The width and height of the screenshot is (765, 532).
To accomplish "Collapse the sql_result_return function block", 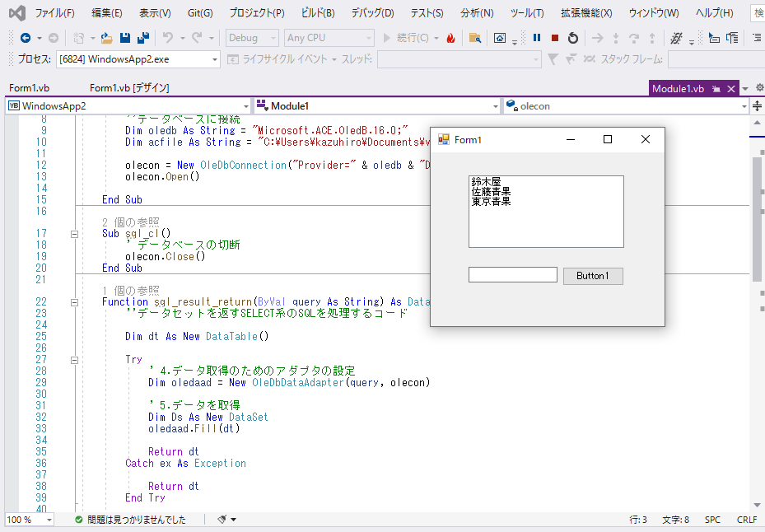I will click(x=74, y=302).
